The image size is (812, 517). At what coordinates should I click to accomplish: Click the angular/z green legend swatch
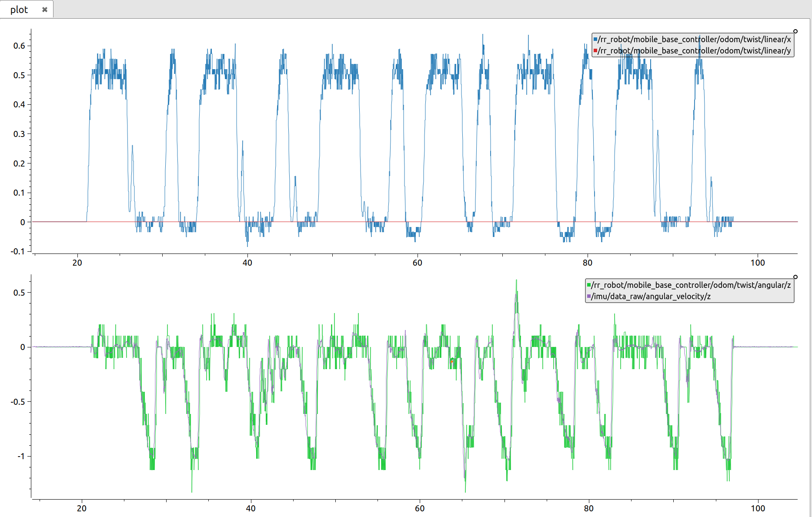click(589, 285)
